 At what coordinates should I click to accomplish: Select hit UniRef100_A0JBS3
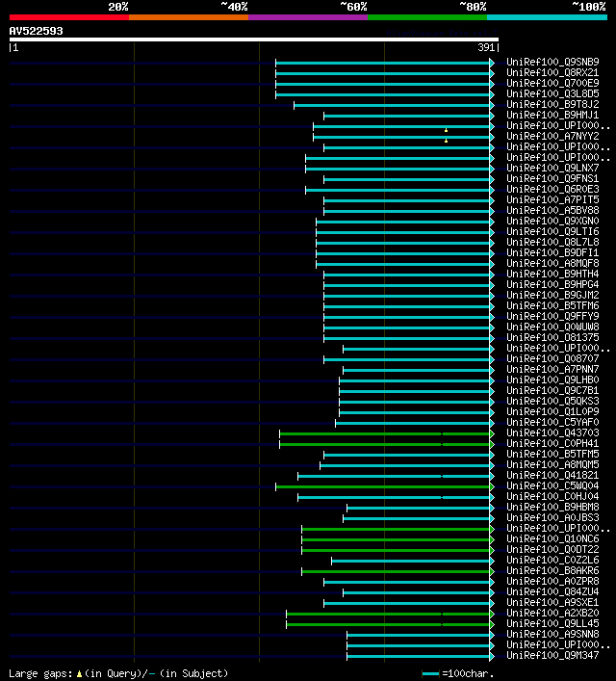(x=552, y=517)
